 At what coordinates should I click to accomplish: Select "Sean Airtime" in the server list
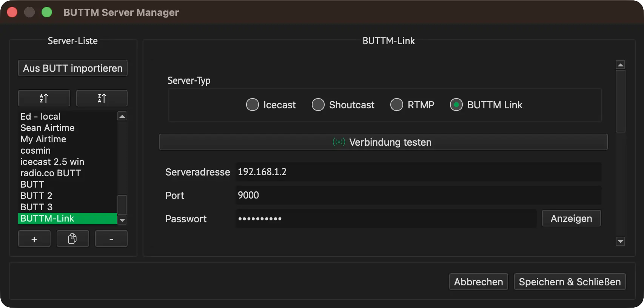[x=68, y=128]
